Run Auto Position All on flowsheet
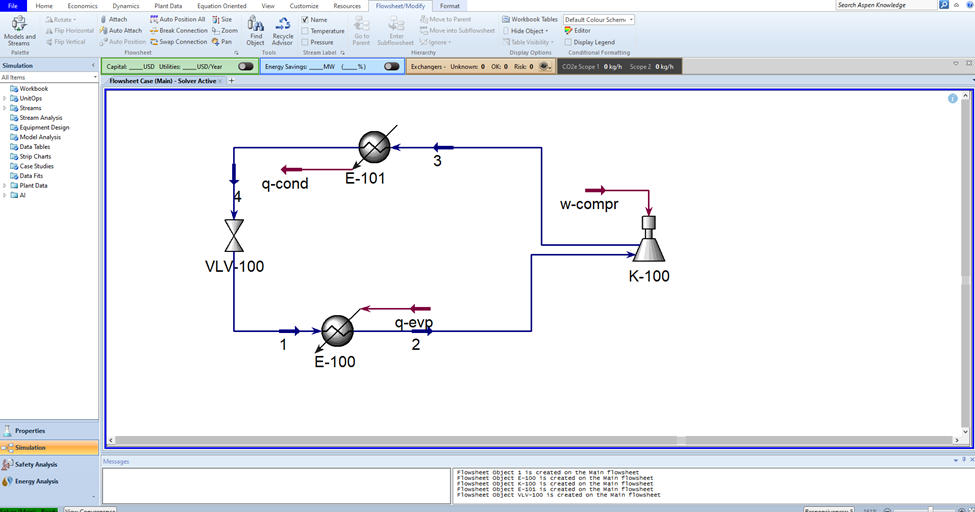 point(177,19)
